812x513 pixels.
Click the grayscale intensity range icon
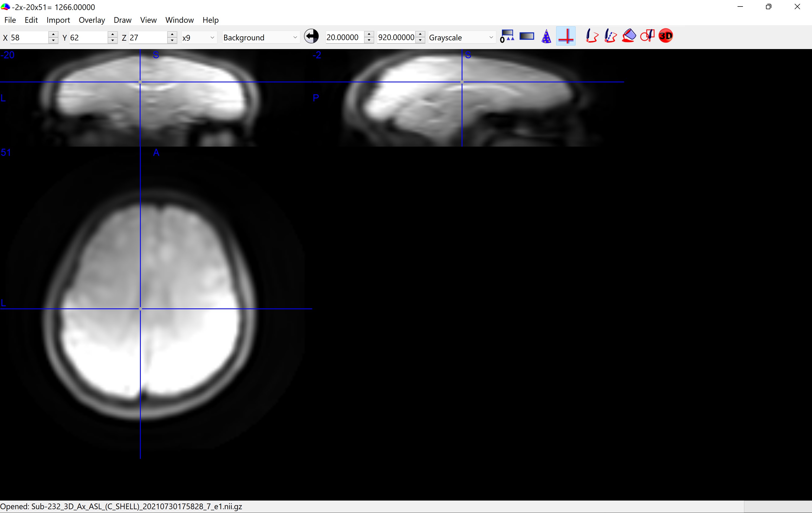527,36
